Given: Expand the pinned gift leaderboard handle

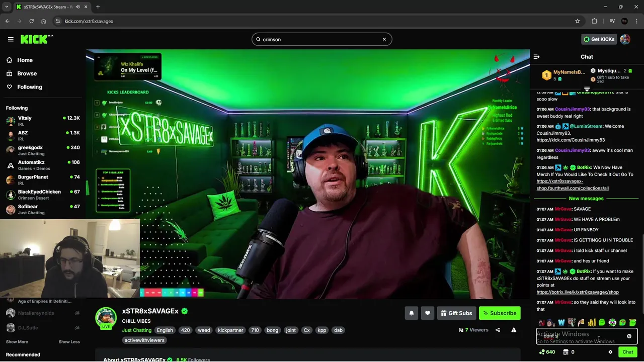Looking at the screenshot, I should [587, 89].
